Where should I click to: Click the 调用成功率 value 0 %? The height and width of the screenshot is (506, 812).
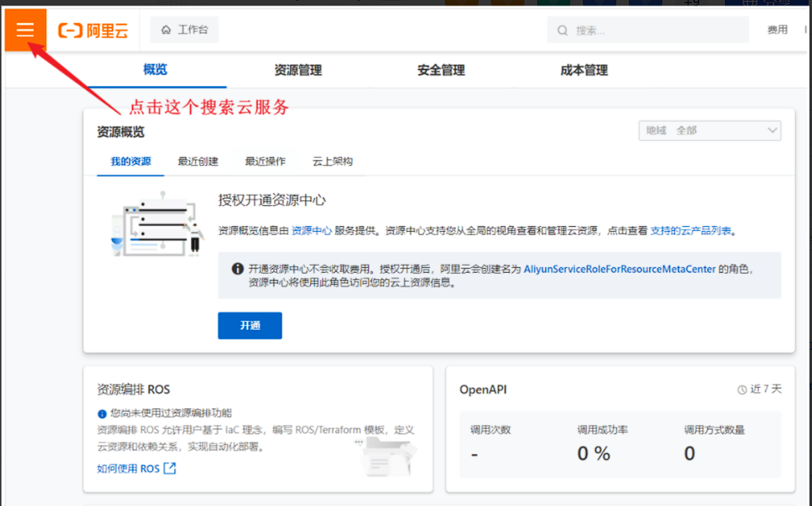[594, 454]
